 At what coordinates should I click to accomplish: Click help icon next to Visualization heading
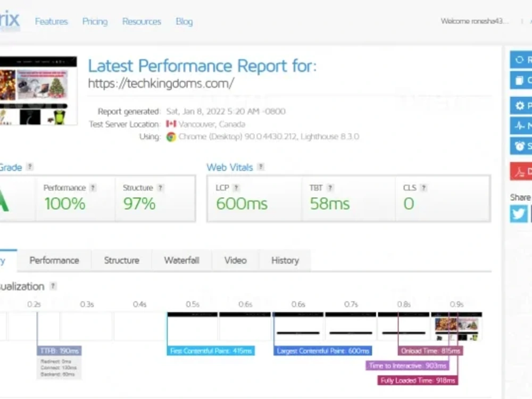pos(53,286)
